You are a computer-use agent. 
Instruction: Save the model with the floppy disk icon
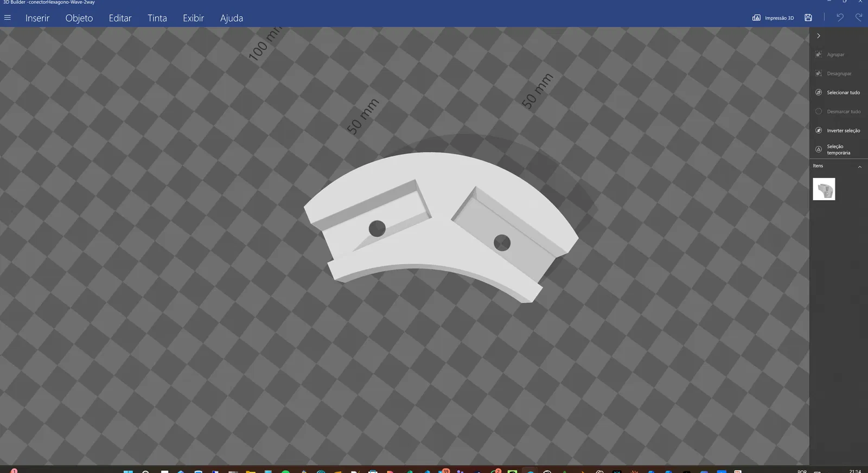pos(808,18)
